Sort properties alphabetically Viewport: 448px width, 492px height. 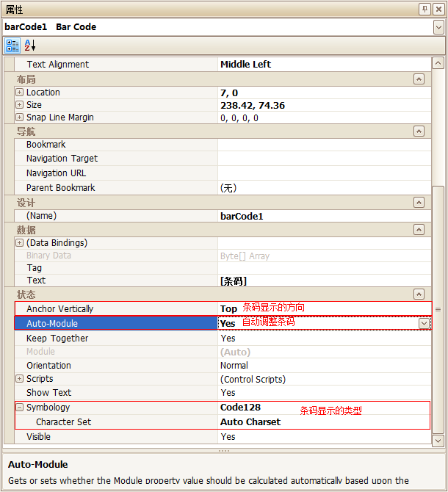[x=30, y=46]
